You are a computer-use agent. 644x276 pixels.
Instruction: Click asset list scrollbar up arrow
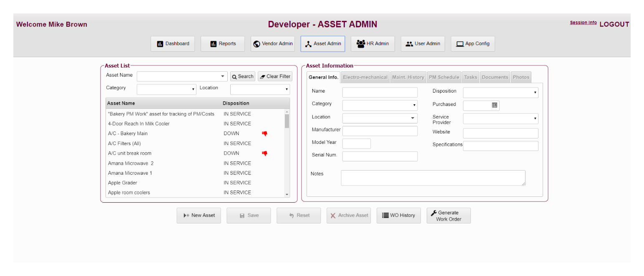click(x=287, y=112)
